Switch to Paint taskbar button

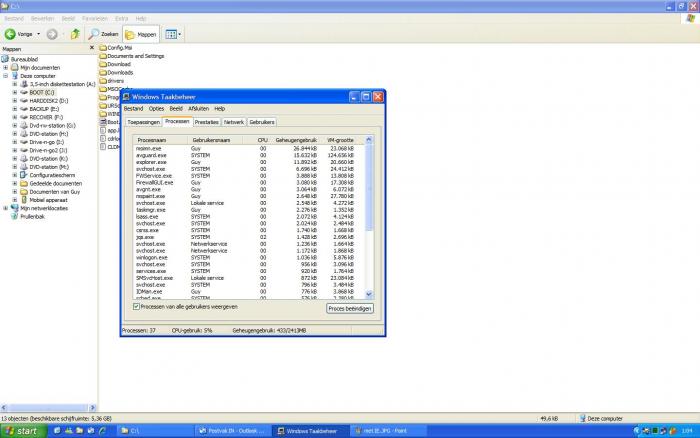(x=387, y=431)
